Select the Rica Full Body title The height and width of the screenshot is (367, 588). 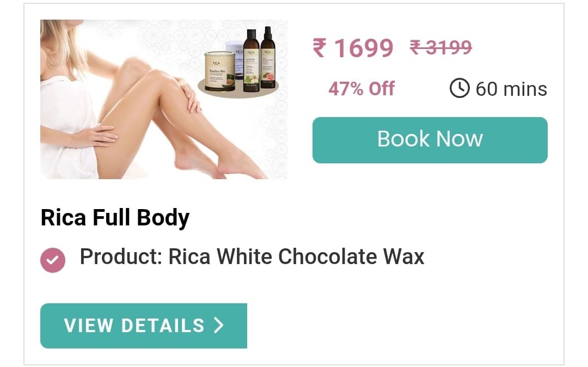point(115,218)
